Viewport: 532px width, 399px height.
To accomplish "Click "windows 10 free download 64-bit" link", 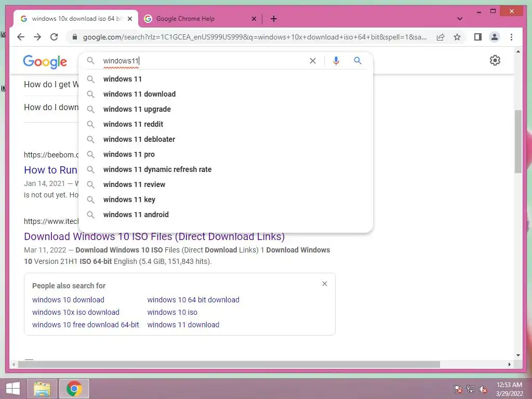I will click(86, 325).
